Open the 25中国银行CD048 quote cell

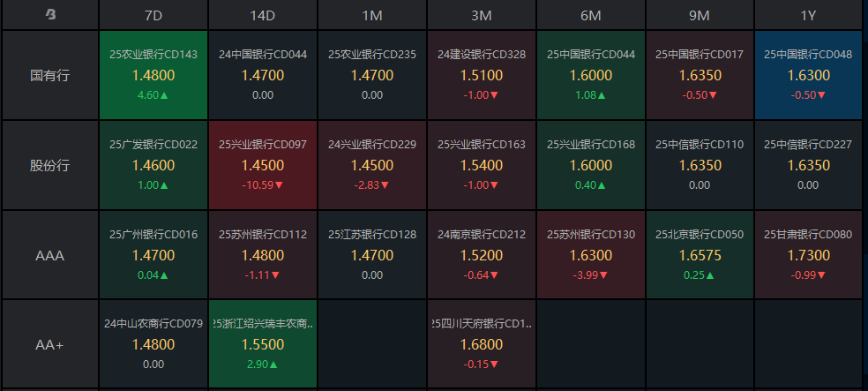click(x=810, y=75)
